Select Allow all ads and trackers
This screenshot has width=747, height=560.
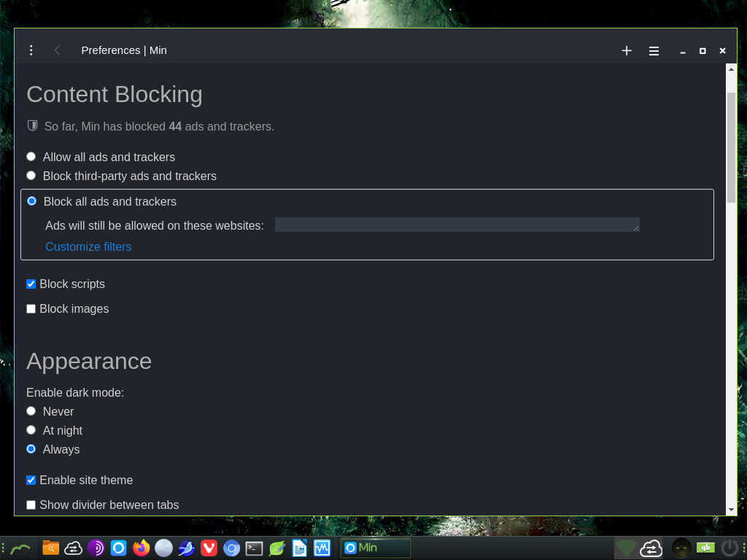click(31, 156)
